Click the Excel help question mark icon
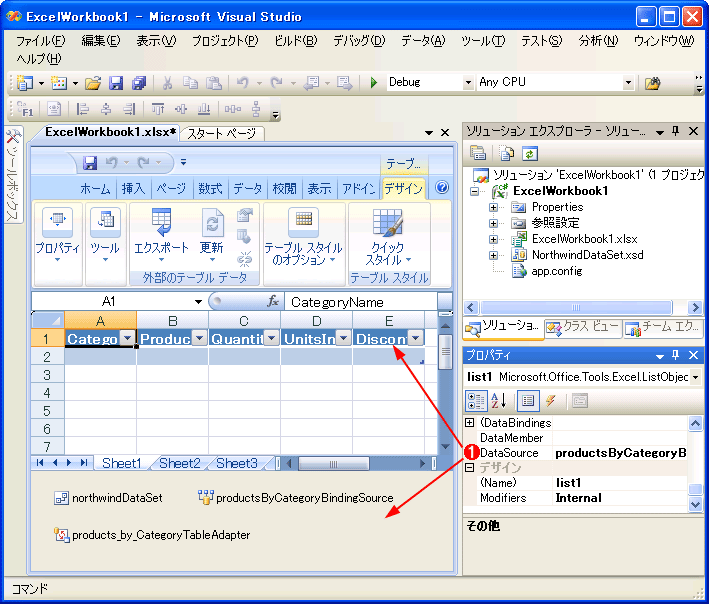 point(442,187)
